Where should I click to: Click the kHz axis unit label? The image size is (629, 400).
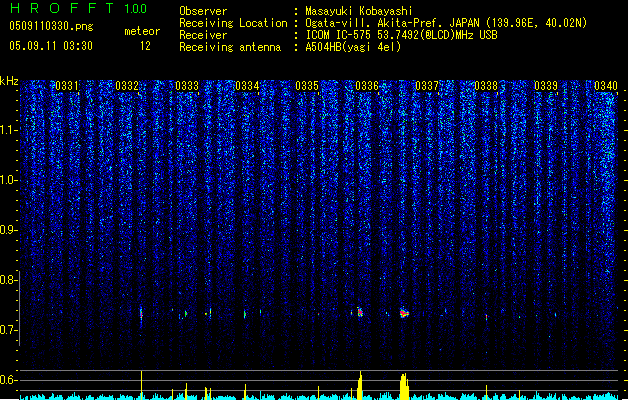tap(9, 81)
